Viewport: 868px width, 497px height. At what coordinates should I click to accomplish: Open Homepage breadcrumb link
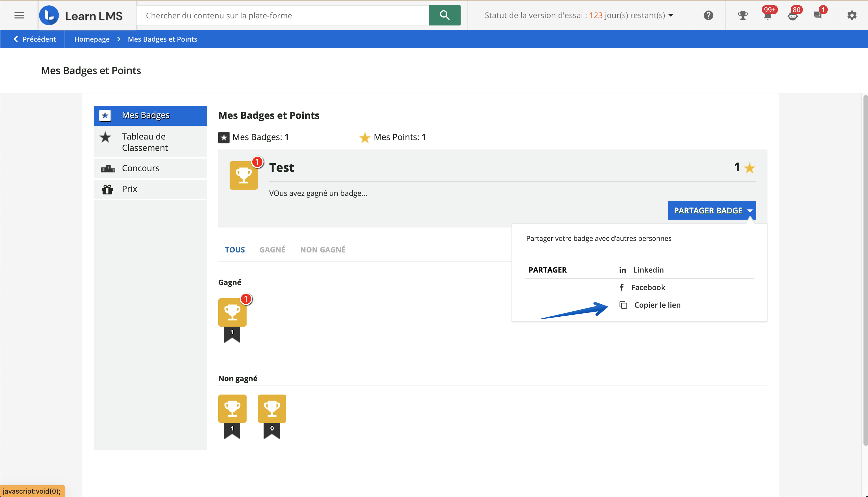92,39
